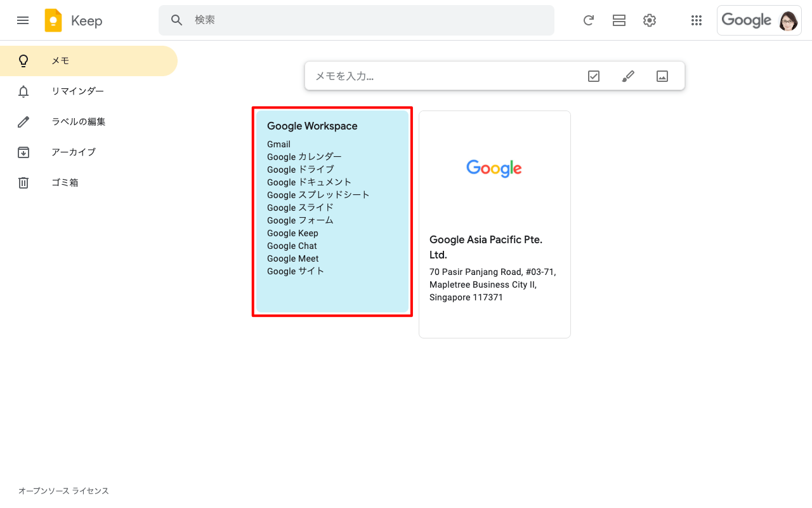Viewport: 812px width, 508px height.
Task: Click the Google Workspace note title
Action: [x=312, y=126]
